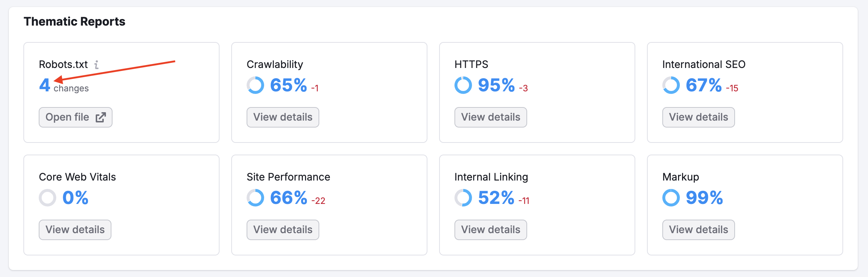View details for Crawlability report
The width and height of the screenshot is (868, 277).
pyautogui.click(x=283, y=117)
